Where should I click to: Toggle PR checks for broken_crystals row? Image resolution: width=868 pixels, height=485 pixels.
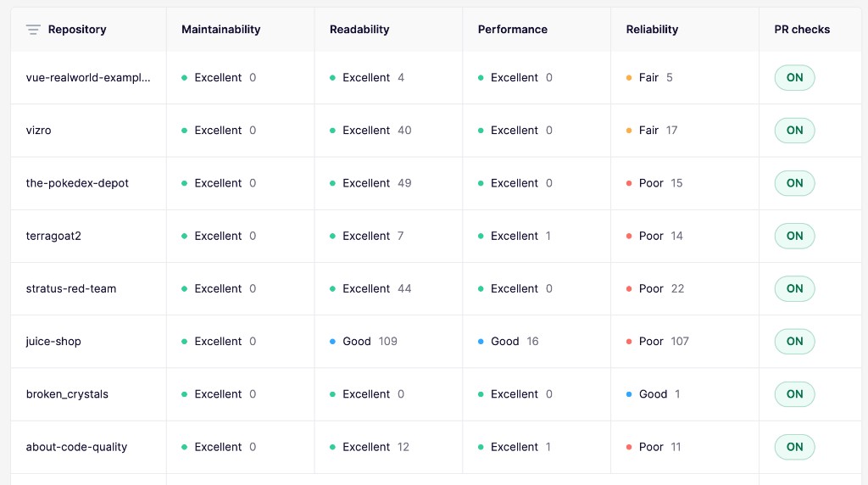click(794, 394)
